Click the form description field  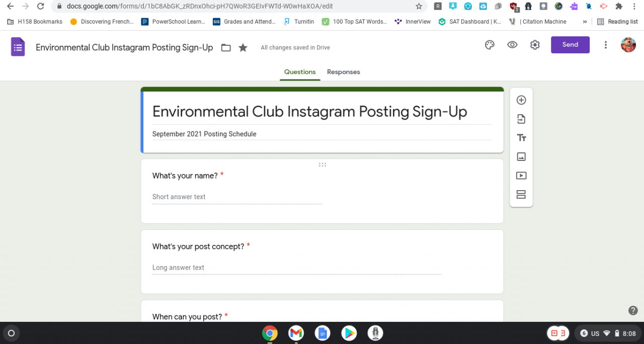322,134
